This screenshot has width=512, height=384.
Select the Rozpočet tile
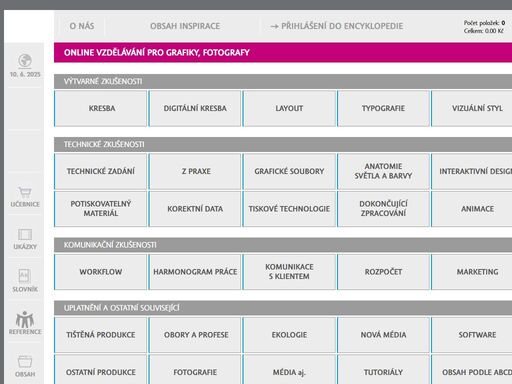pyautogui.click(x=383, y=272)
